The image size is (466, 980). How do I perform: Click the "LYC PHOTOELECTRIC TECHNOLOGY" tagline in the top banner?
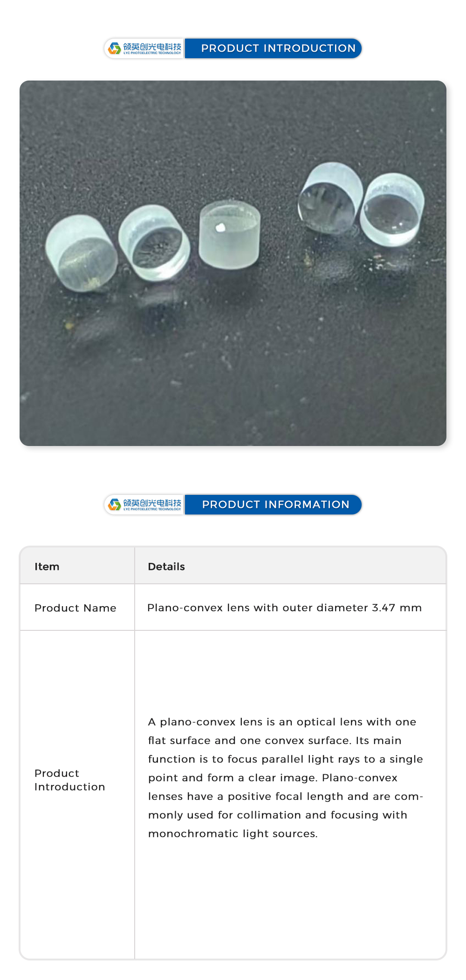[152, 53]
